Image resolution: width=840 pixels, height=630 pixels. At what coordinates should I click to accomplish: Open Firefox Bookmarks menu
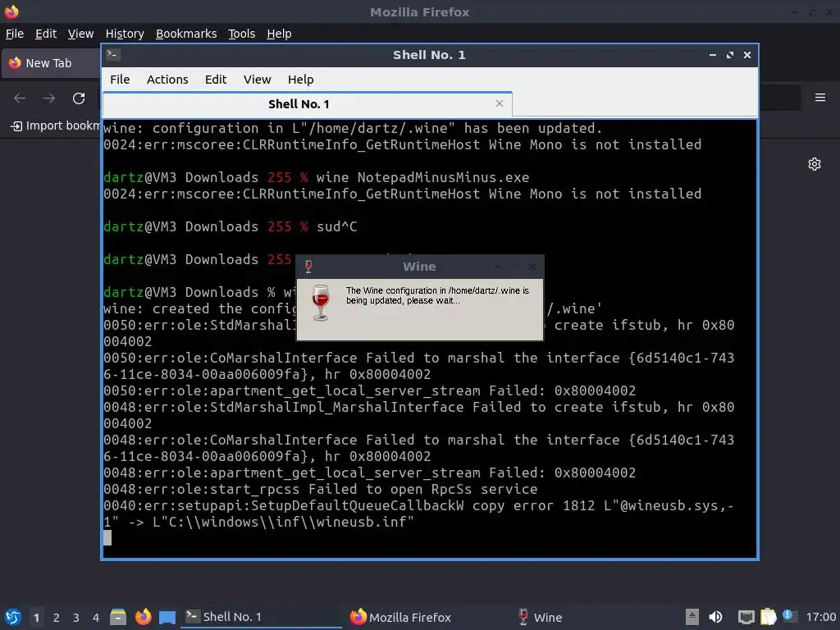[186, 34]
